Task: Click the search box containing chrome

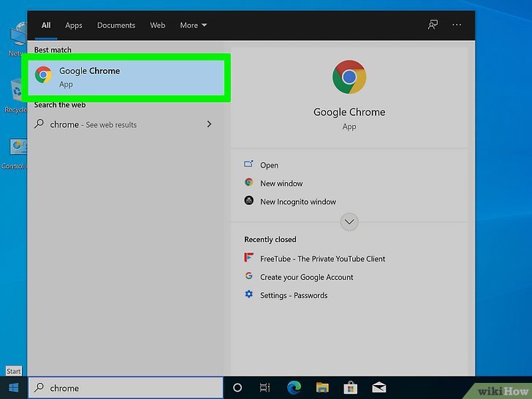Action: 126,388
